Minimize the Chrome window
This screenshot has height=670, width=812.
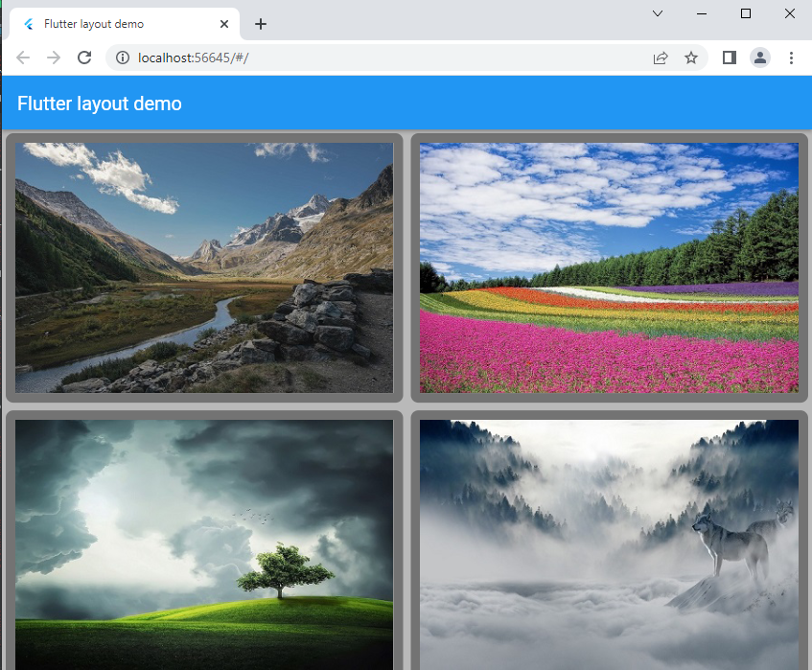pos(702,13)
